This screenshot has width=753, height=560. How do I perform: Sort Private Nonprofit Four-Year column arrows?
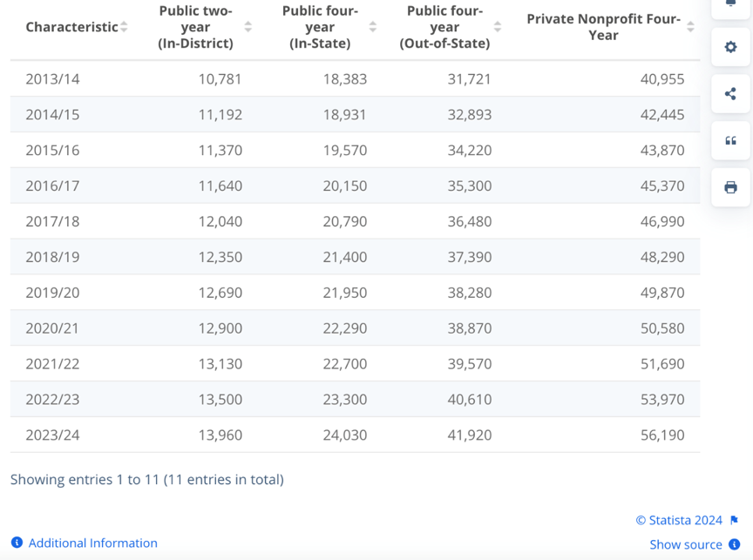coord(690,27)
